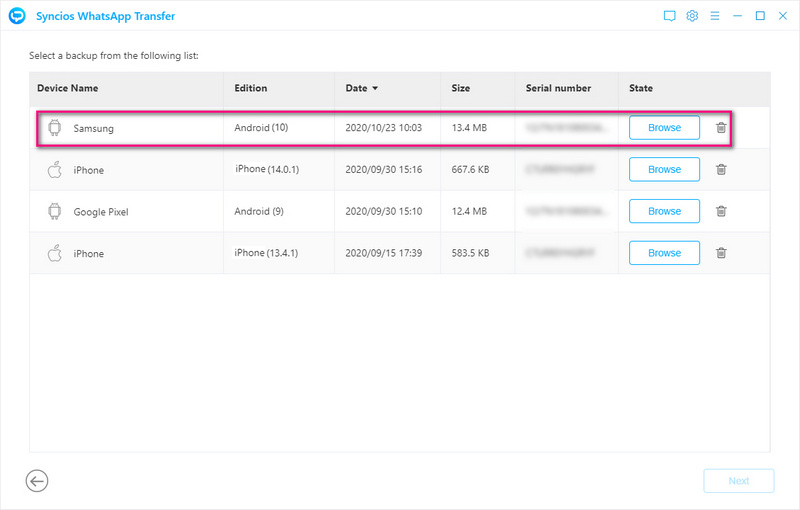Image resolution: width=800 pixels, height=510 pixels.
Task: Click date 2020/10/23 10:03
Action: [384, 128]
